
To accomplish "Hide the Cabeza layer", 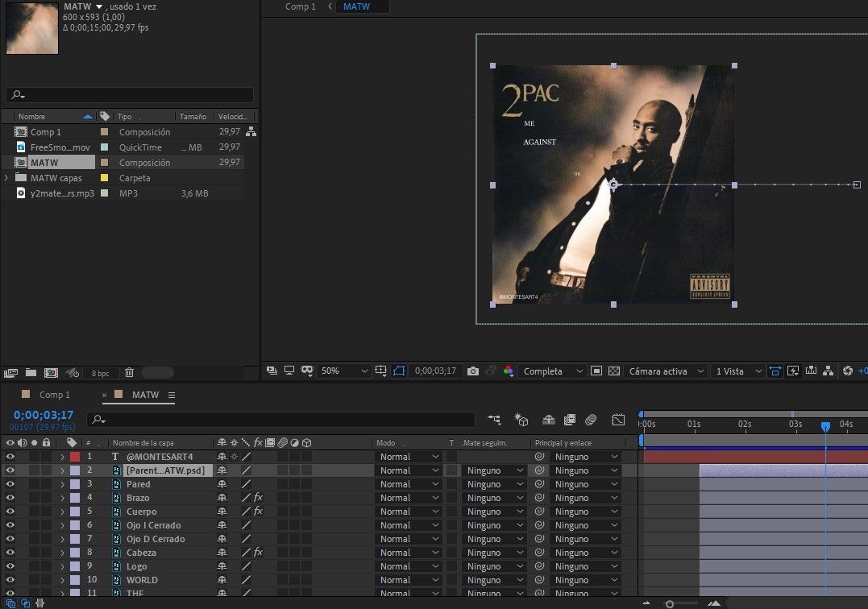I will (10, 553).
